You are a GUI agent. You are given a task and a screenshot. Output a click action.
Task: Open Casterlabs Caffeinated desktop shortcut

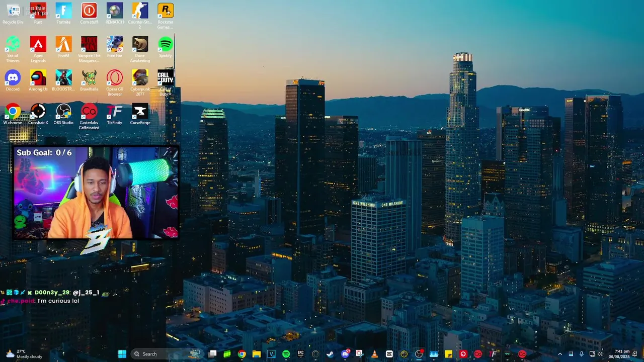89,117
